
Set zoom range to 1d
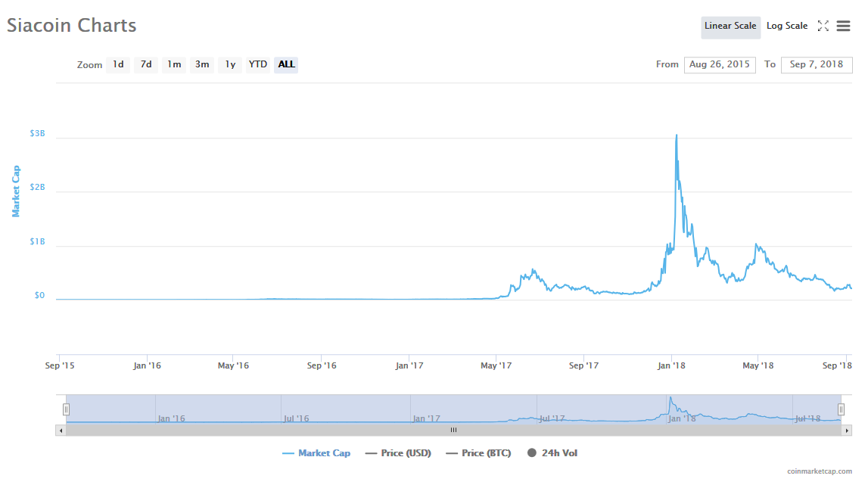(x=119, y=64)
